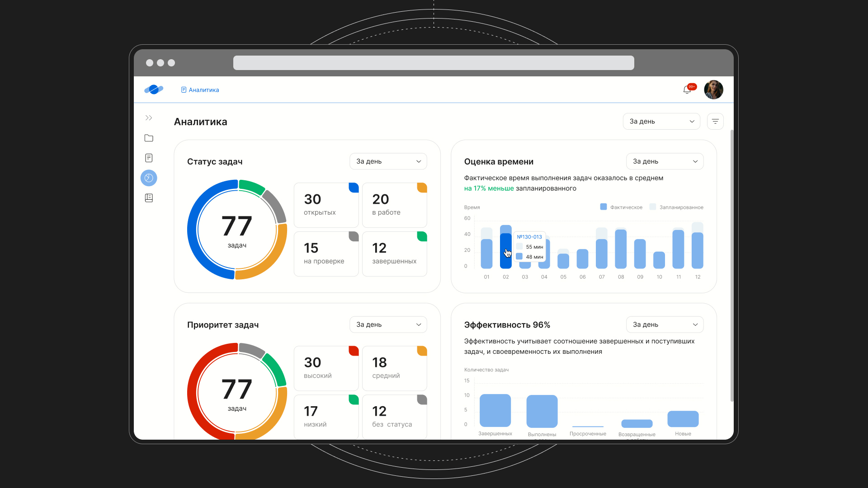Click the filter icon next to period selector
Image resolution: width=868 pixels, height=488 pixels.
coord(715,122)
